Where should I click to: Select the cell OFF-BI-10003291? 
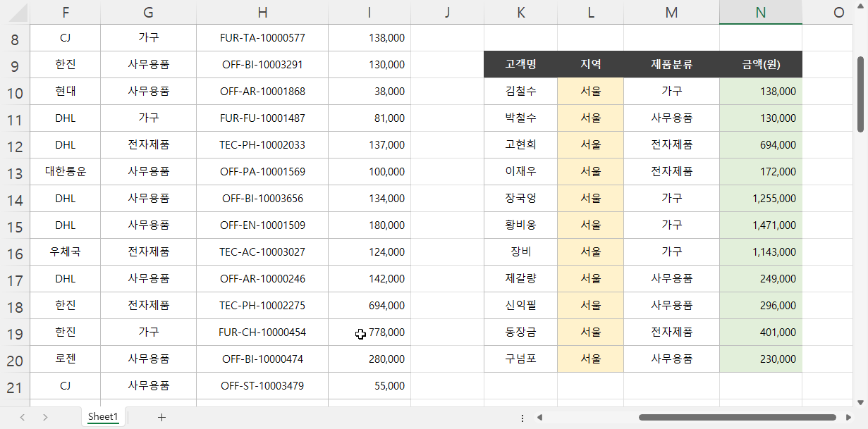[x=262, y=65]
